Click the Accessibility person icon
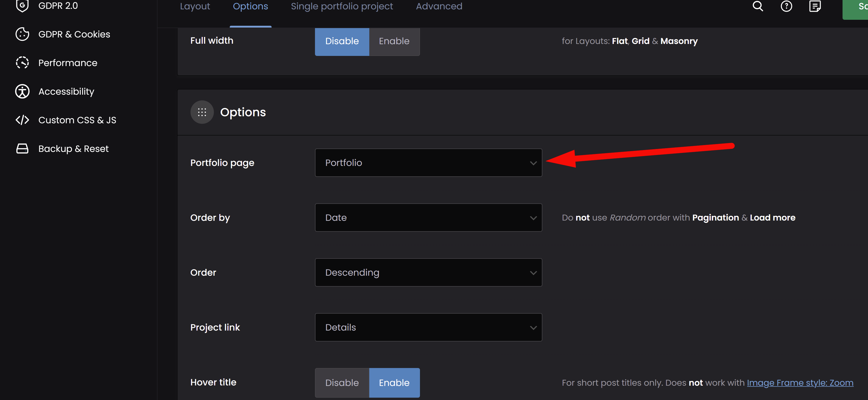This screenshot has height=400, width=868. tap(22, 91)
